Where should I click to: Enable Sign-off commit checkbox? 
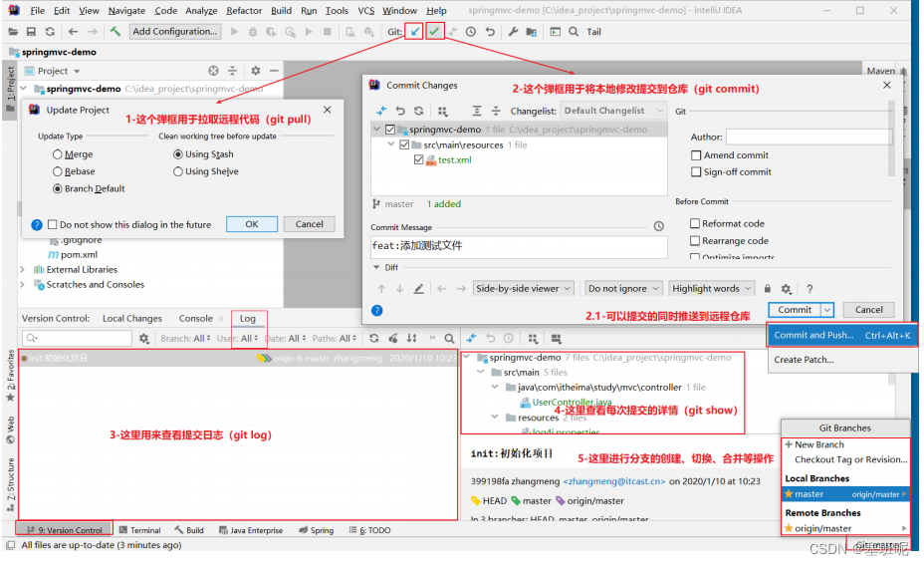click(696, 172)
